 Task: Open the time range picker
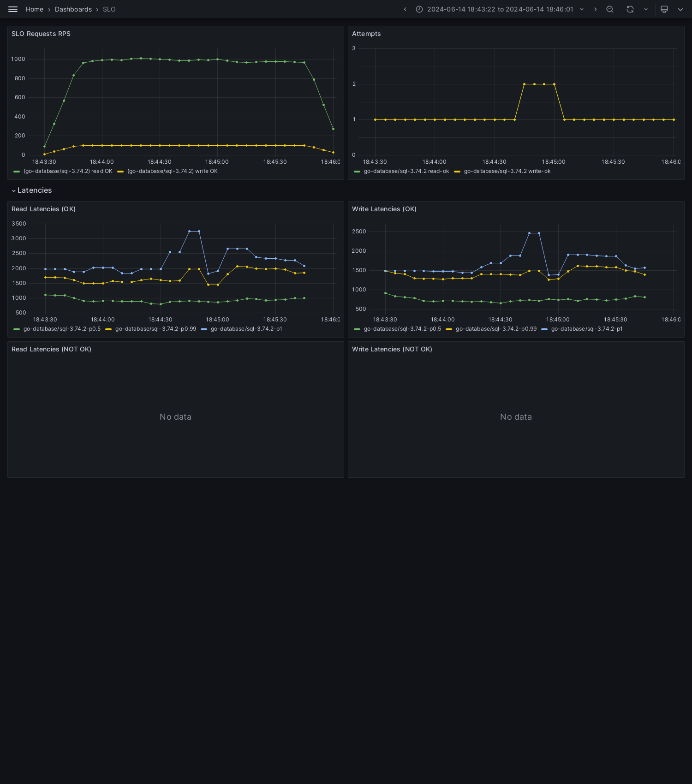point(500,9)
